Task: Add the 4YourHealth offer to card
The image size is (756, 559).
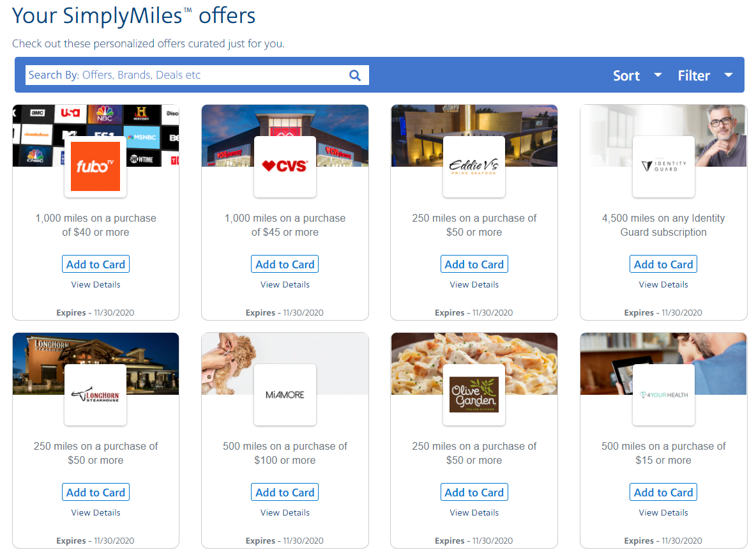Action: pos(663,492)
